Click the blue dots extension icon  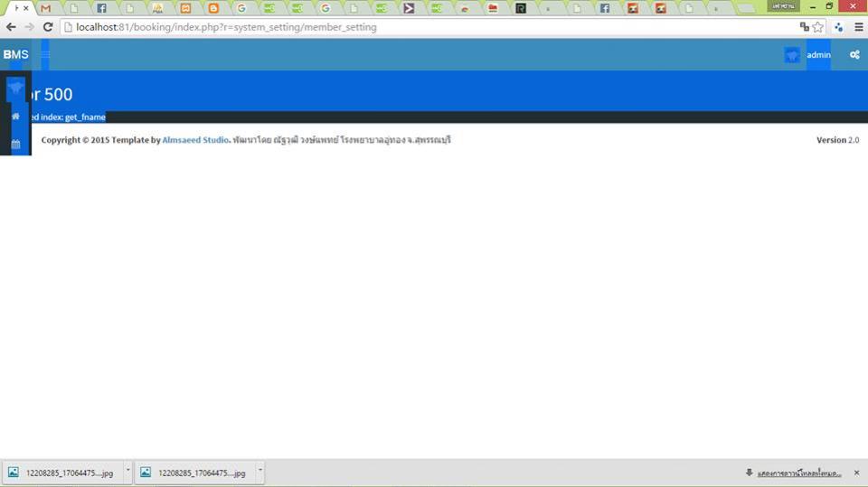point(839,26)
